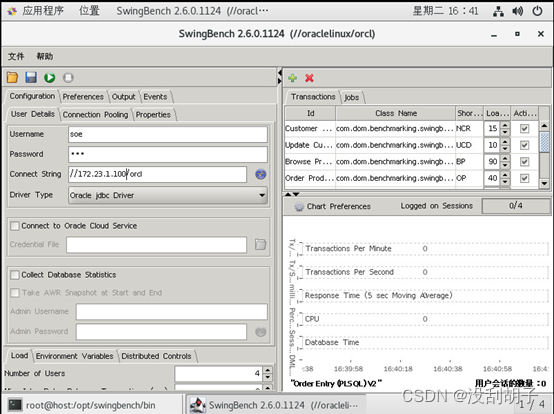
Task: Open the power menu icon
Action: pyautogui.click(x=537, y=11)
